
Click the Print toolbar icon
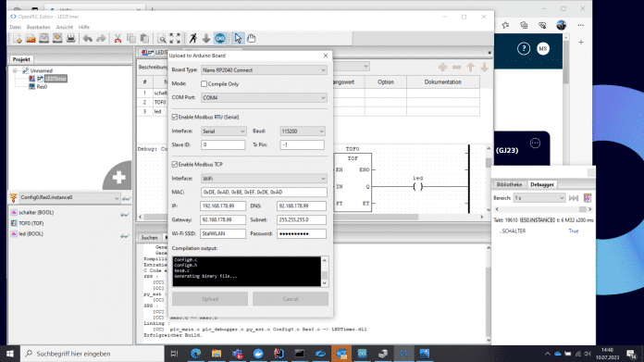[x=70, y=39]
